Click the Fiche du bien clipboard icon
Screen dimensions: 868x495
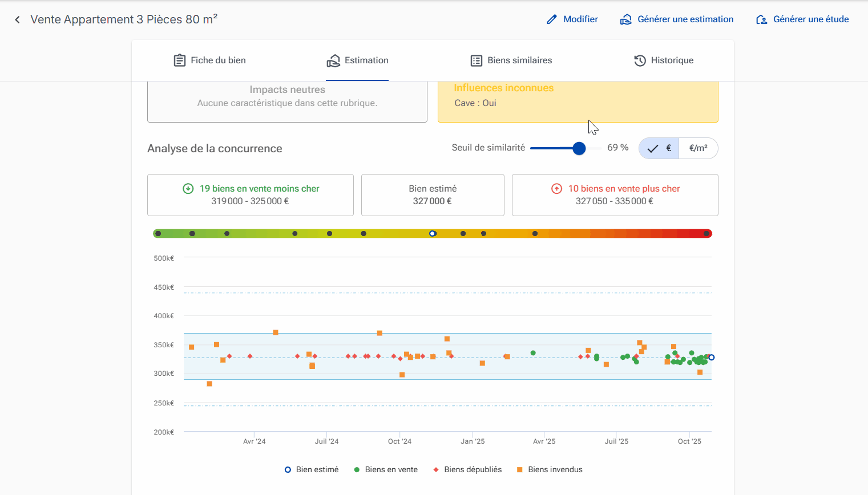180,60
